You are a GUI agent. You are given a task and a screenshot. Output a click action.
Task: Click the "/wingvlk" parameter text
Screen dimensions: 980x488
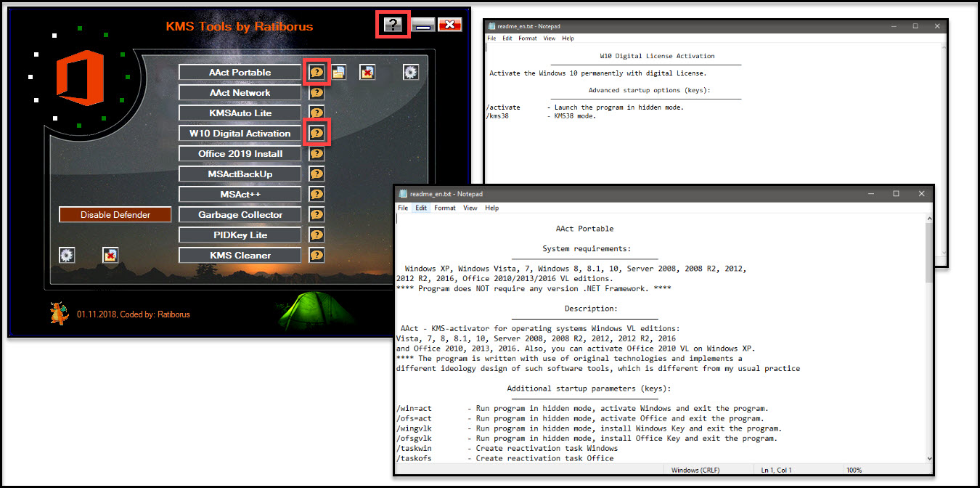pos(414,428)
